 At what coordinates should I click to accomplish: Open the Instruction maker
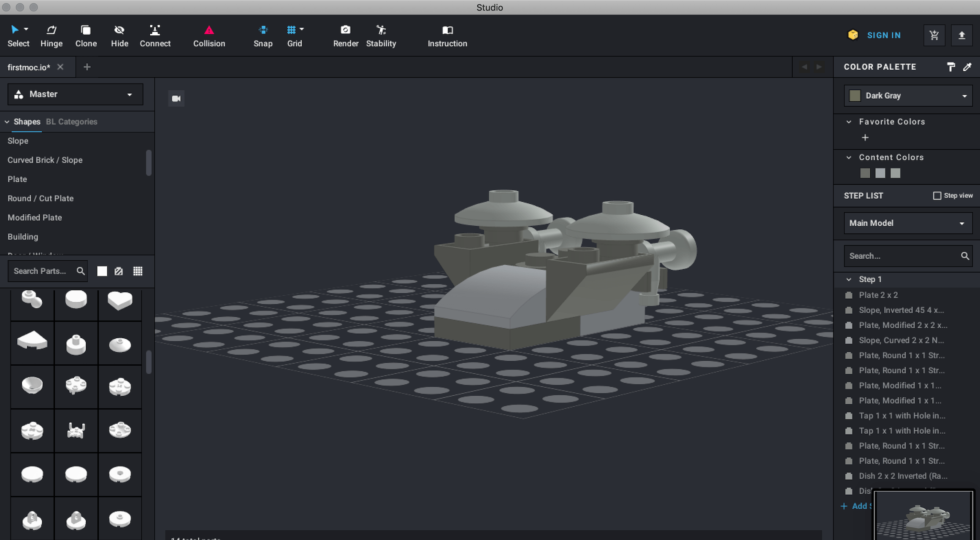click(447, 35)
